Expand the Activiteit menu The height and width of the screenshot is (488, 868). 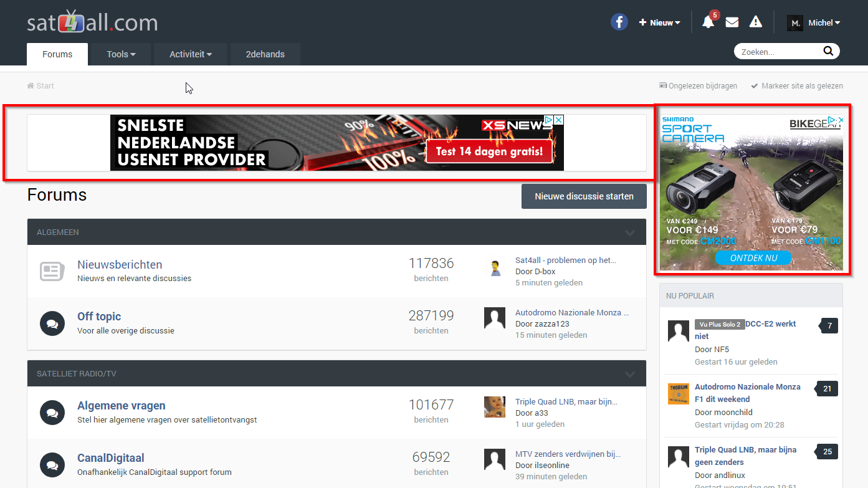coord(191,54)
